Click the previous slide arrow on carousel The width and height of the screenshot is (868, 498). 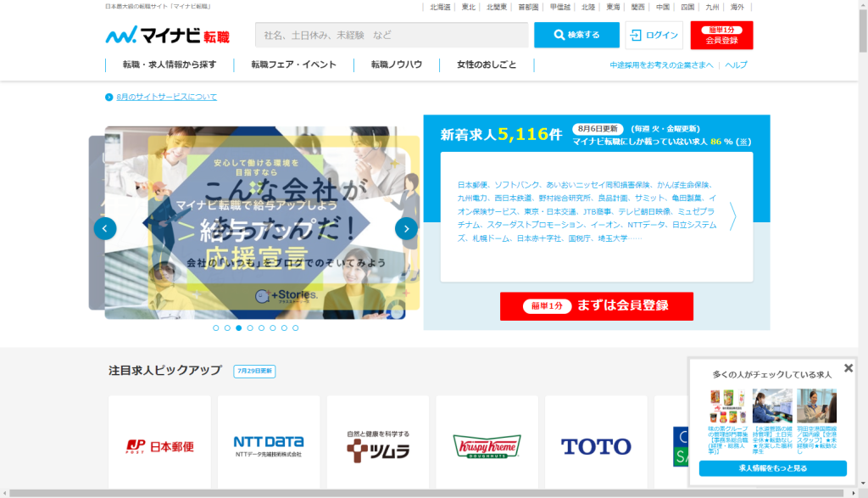click(x=105, y=228)
